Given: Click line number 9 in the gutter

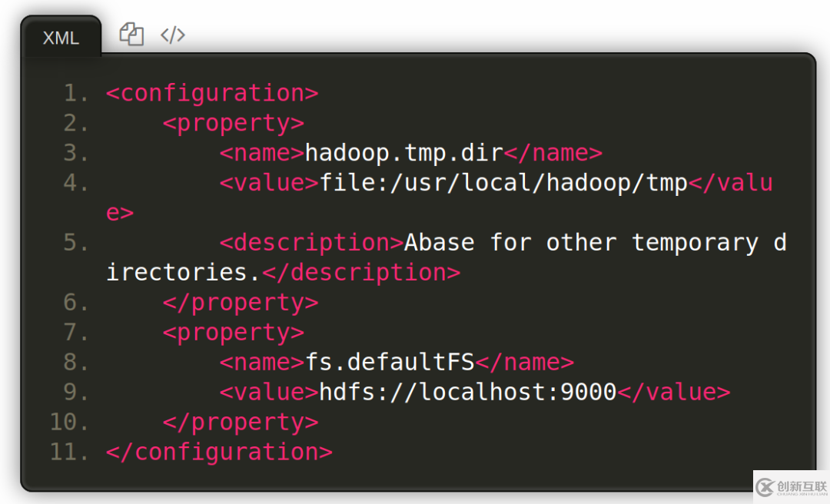Looking at the screenshot, I should click(x=76, y=392).
